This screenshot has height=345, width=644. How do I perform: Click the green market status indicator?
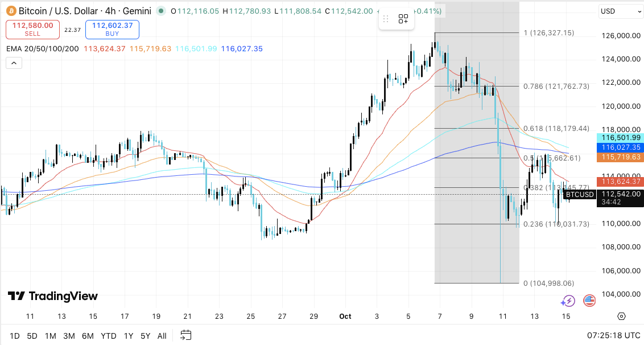163,11
